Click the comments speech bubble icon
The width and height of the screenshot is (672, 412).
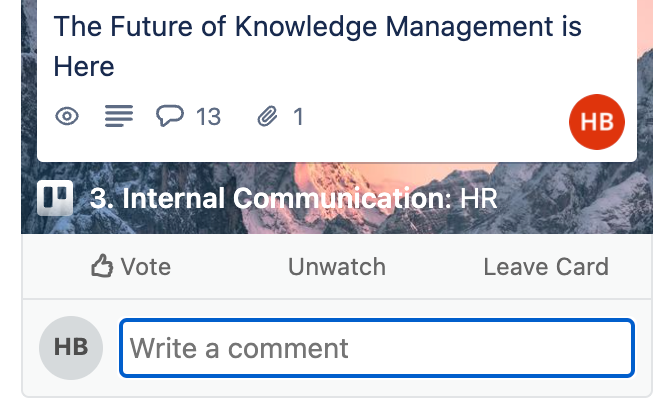[171, 117]
